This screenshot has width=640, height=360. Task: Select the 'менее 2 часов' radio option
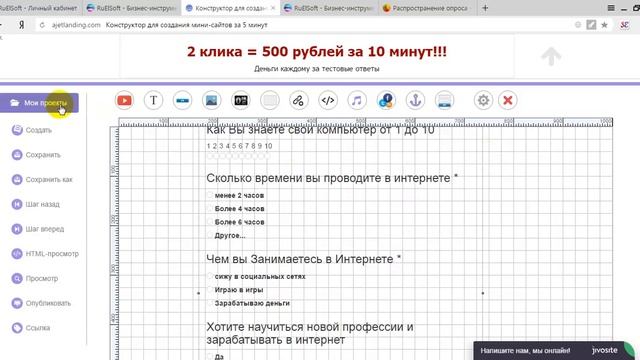coord(210,195)
